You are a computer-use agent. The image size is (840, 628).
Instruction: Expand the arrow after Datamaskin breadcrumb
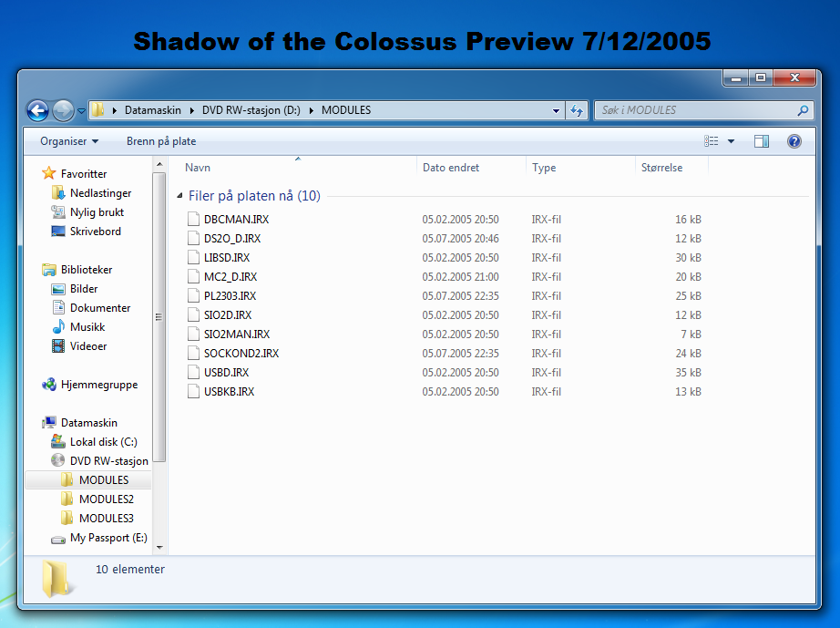point(191,110)
